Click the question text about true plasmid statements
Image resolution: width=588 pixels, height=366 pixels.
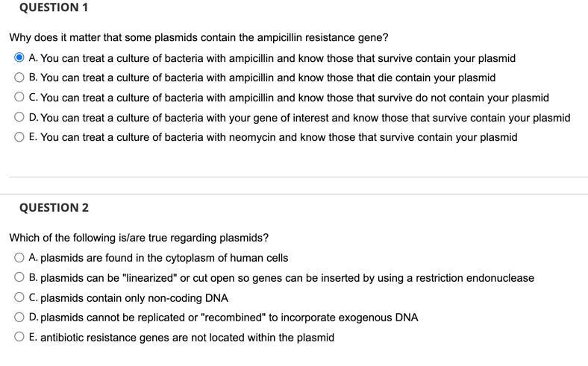[139, 238]
